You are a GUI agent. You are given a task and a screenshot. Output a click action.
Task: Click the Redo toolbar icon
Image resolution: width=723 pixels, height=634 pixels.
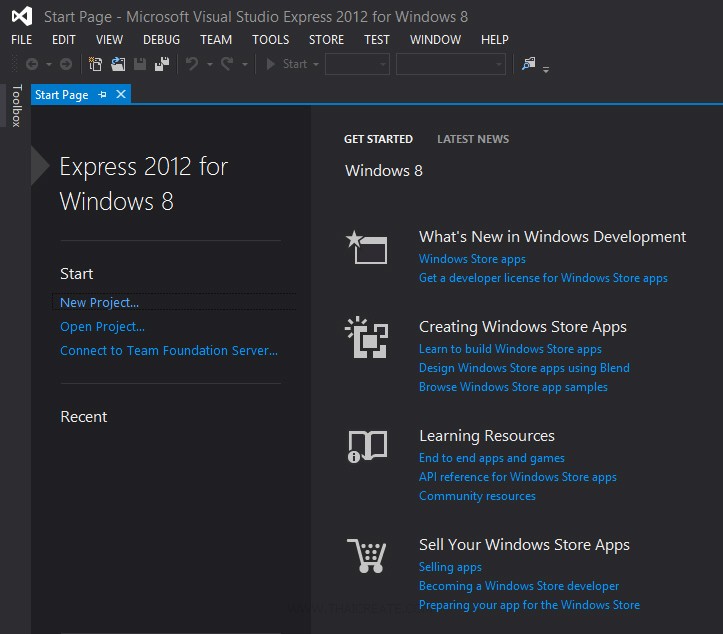point(227,64)
